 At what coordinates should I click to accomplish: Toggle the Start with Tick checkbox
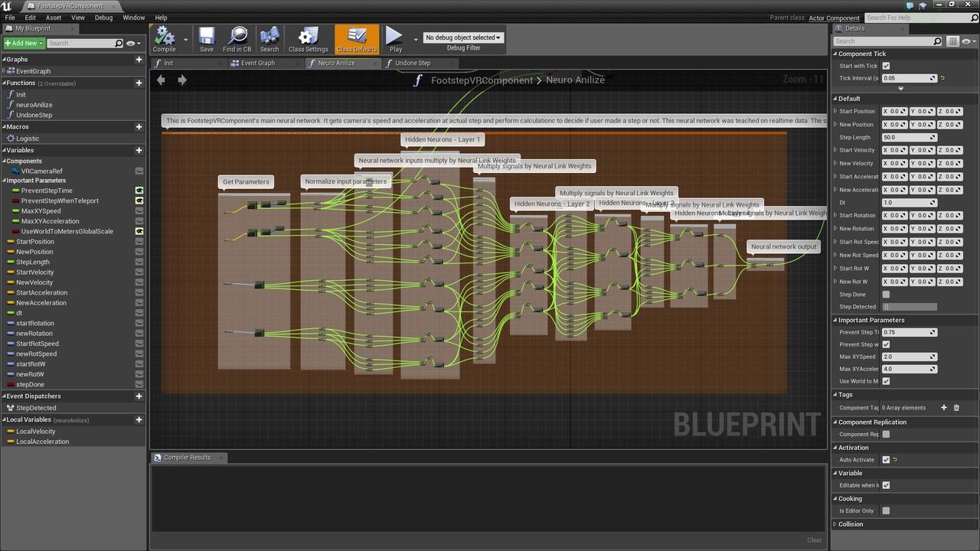pos(886,66)
